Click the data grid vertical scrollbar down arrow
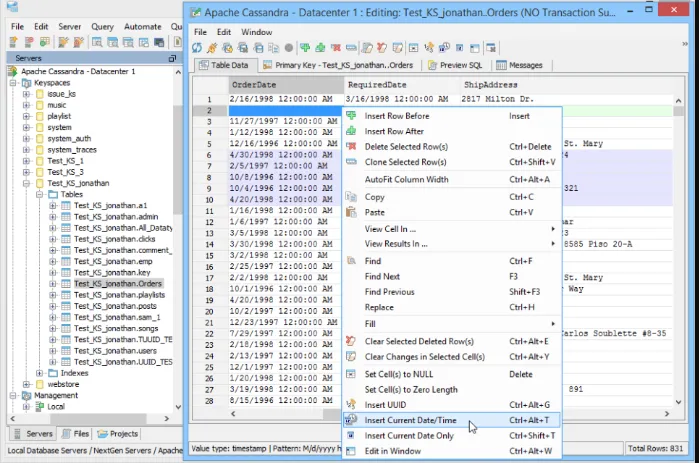 click(x=678, y=402)
